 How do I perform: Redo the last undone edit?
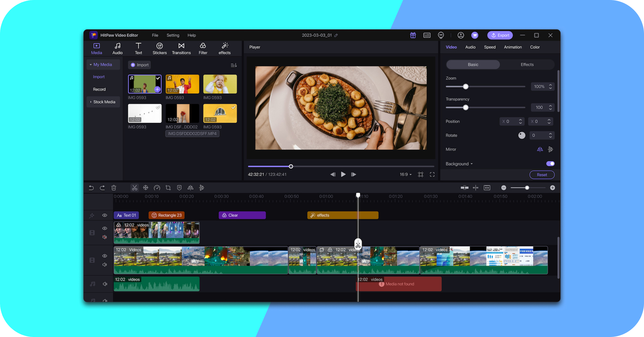102,188
